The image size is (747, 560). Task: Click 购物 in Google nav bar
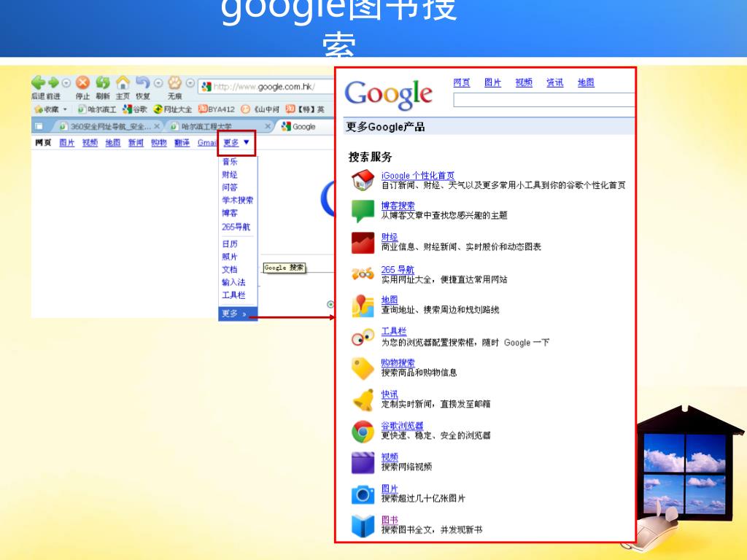(158, 143)
